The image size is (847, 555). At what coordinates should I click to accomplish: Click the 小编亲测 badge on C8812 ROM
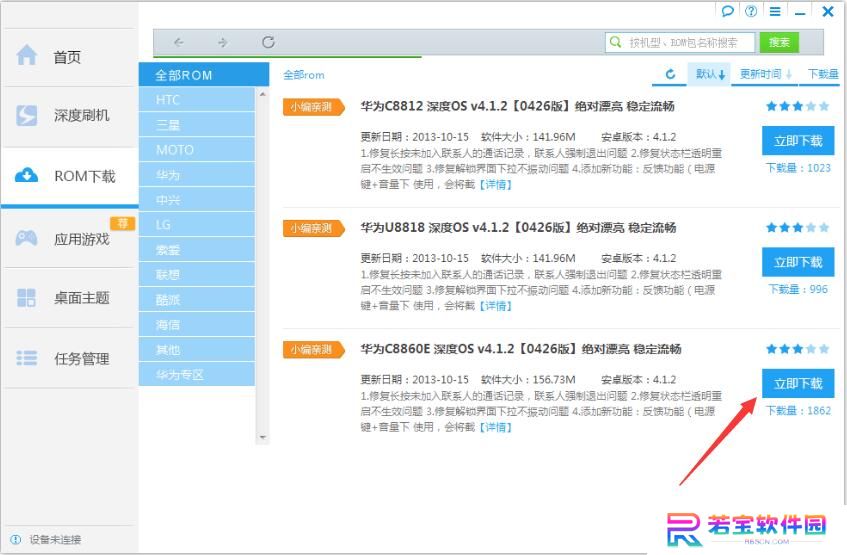313,107
